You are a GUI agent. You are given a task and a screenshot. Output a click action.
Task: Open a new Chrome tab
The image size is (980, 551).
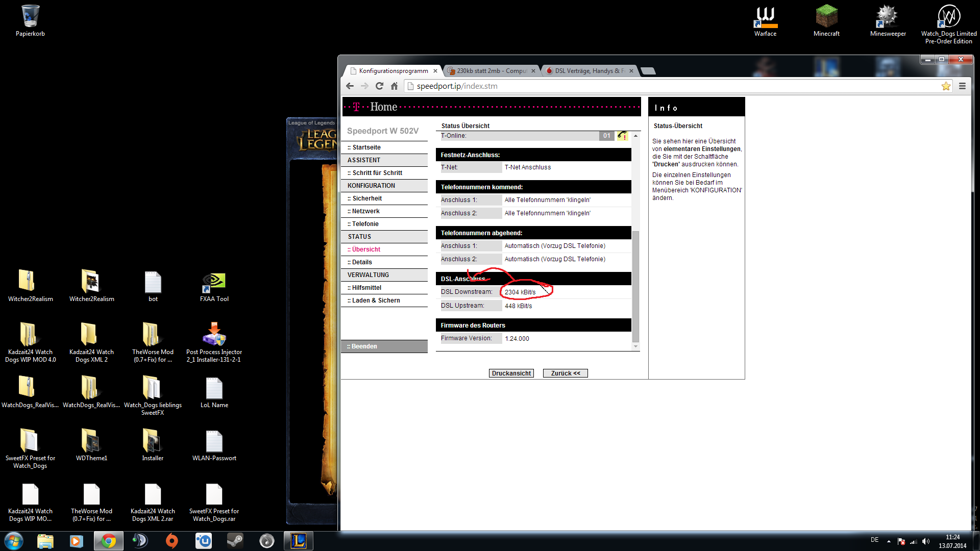(648, 71)
